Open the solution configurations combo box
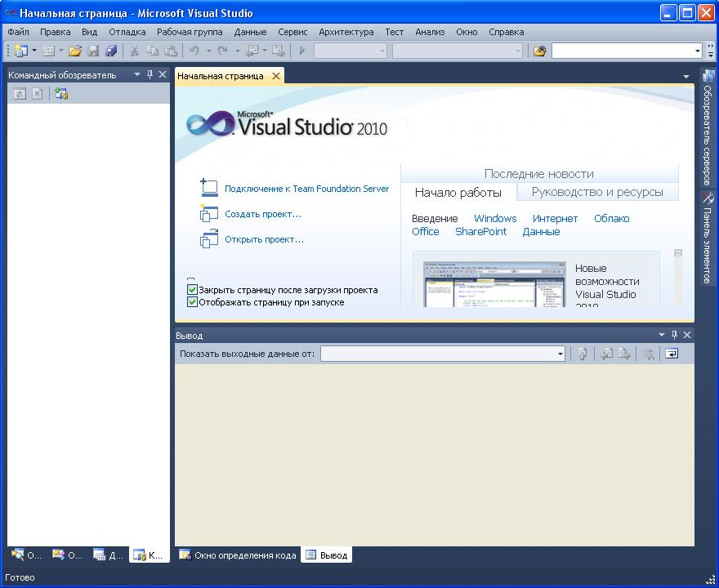The width and height of the screenshot is (719, 588). (351, 51)
